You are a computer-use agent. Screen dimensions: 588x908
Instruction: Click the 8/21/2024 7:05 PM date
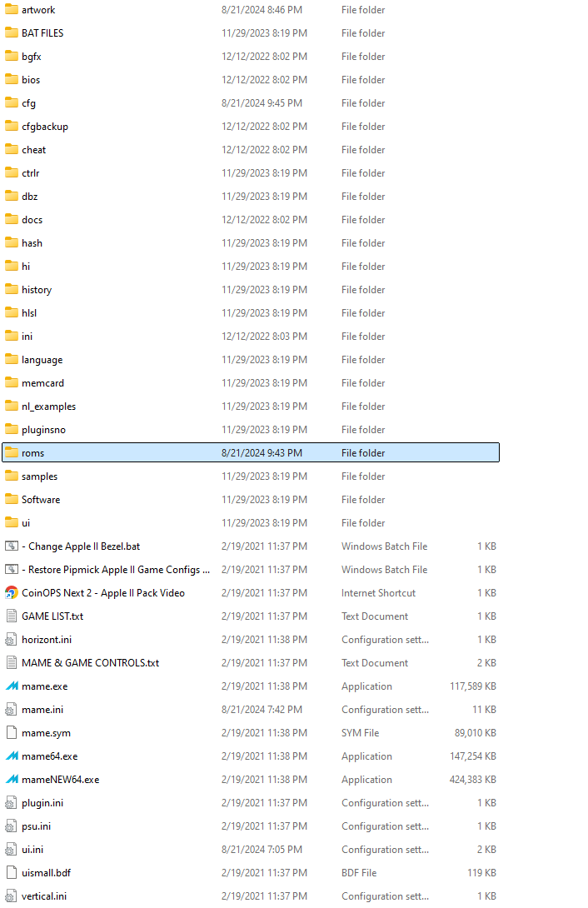point(262,850)
